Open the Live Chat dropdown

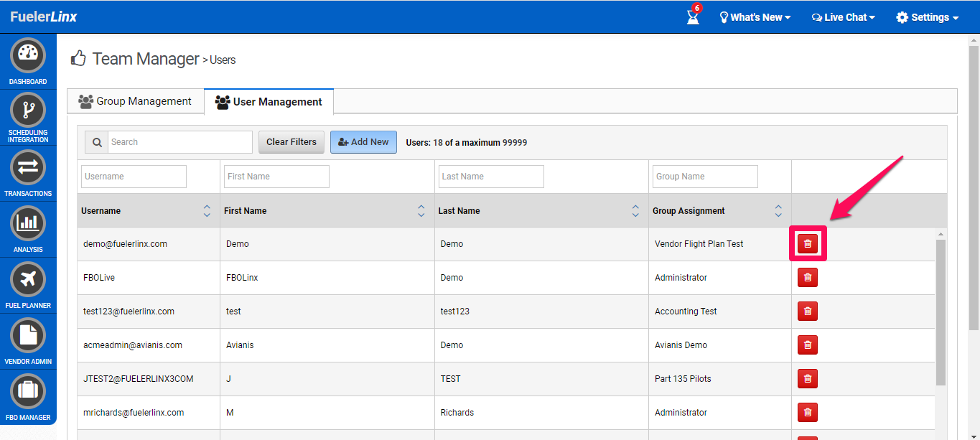pos(844,17)
